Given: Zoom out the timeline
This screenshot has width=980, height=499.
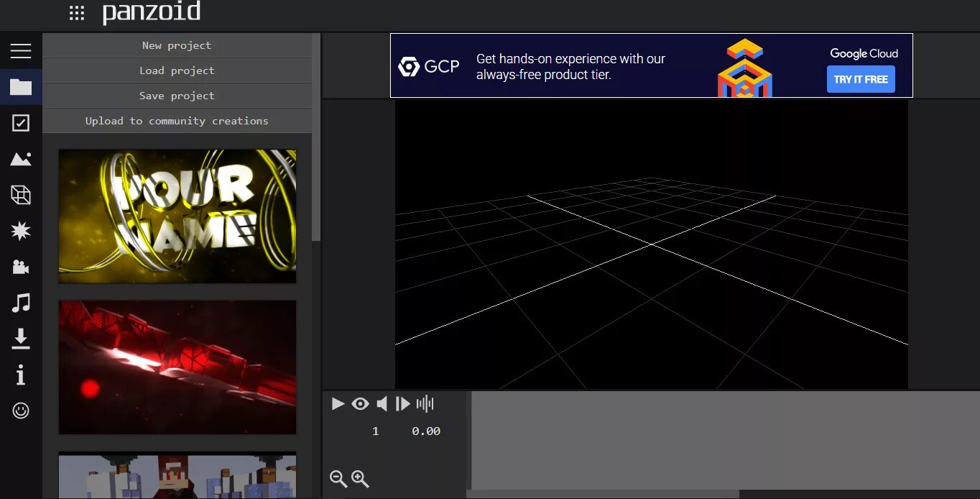Looking at the screenshot, I should [x=338, y=478].
